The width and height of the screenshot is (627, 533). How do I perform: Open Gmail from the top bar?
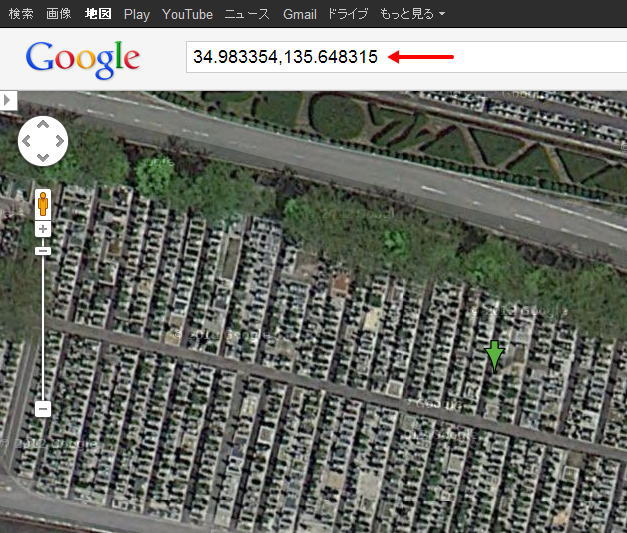(300, 14)
